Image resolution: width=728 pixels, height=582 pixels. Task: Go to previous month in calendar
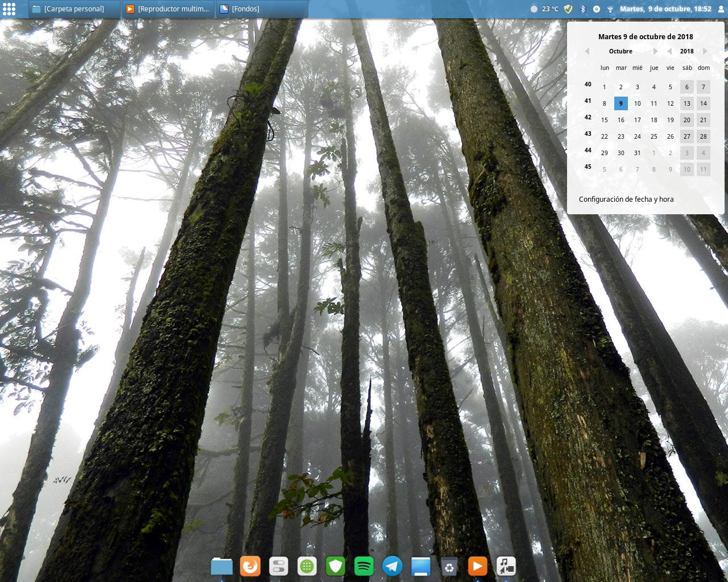(x=587, y=51)
